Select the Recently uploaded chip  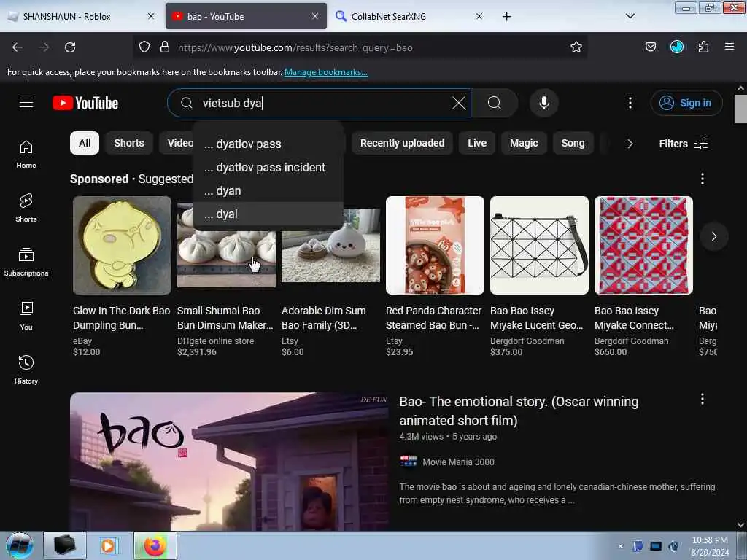click(402, 144)
